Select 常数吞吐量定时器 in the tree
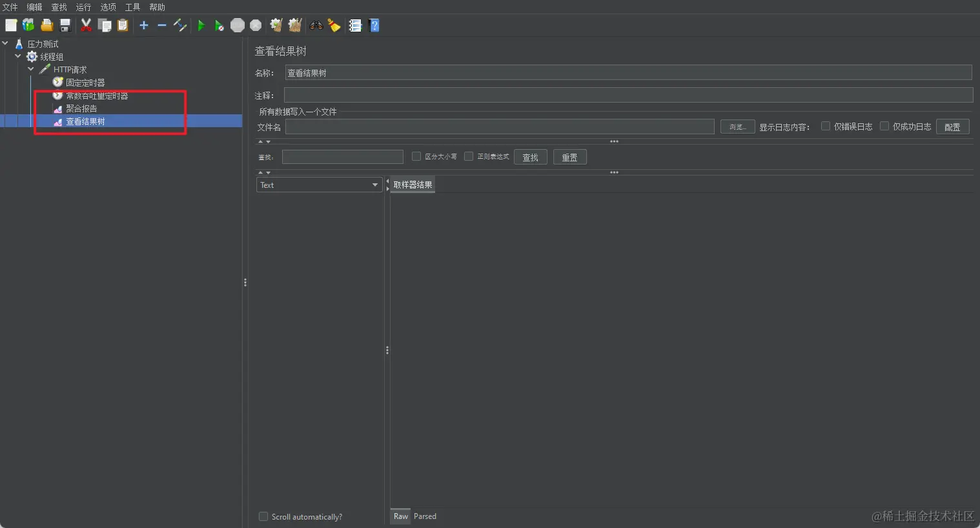The image size is (980, 528). click(x=97, y=96)
